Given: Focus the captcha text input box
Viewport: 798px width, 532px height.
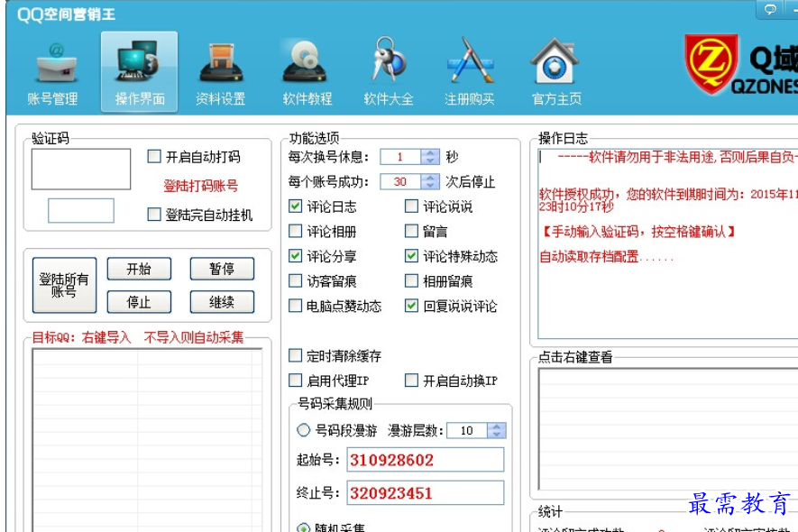Looking at the screenshot, I should (x=81, y=210).
